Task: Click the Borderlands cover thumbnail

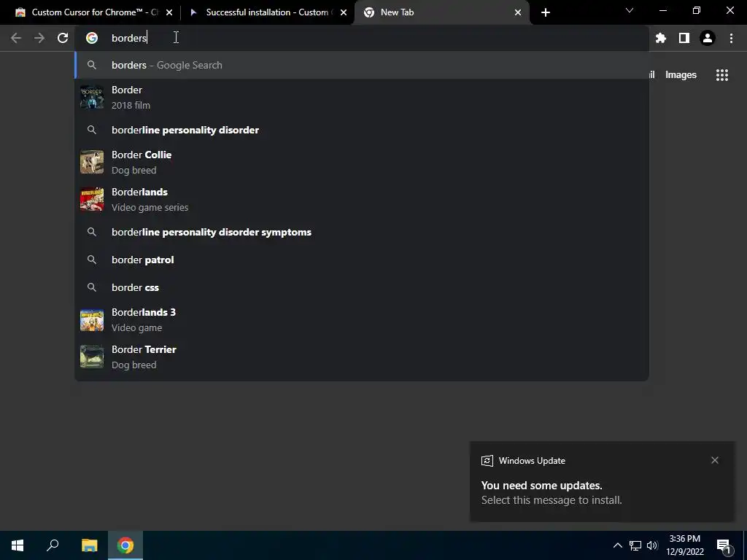Action: click(92, 200)
